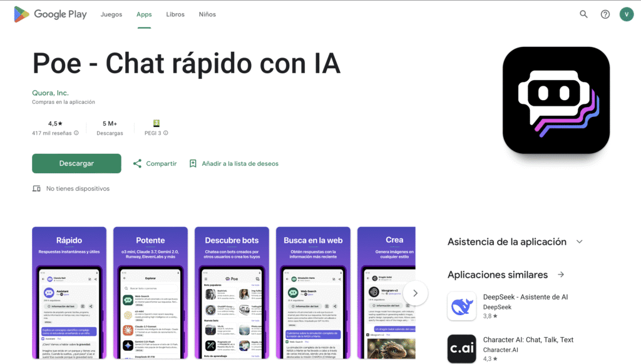Open DeepSeek - Asistente de AI link
The width and height of the screenshot is (641, 364).
click(525, 297)
